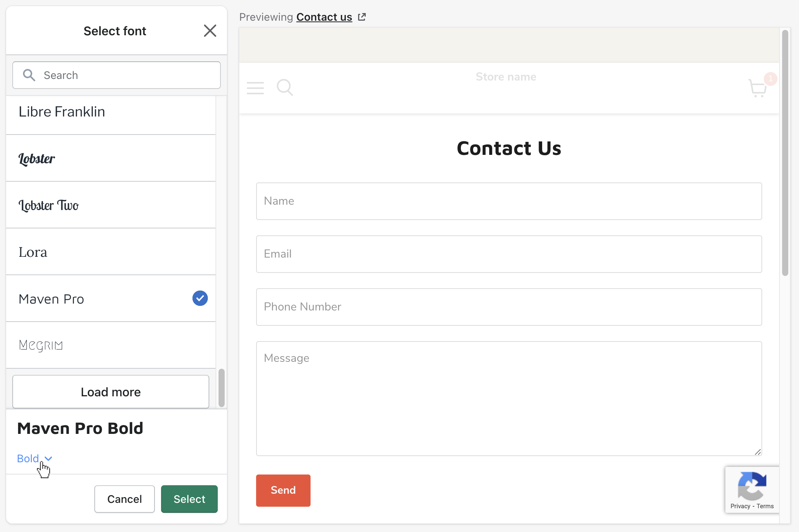The width and height of the screenshot is (799, 532).
Task: Open the Bold font weight dropdown
Action: click(x=35, y=458)
